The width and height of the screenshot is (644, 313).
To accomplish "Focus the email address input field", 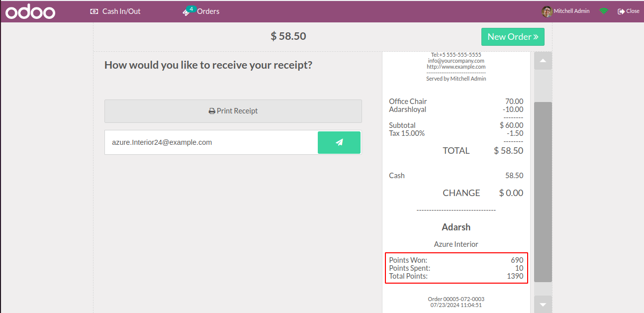I will click(211, 142).
